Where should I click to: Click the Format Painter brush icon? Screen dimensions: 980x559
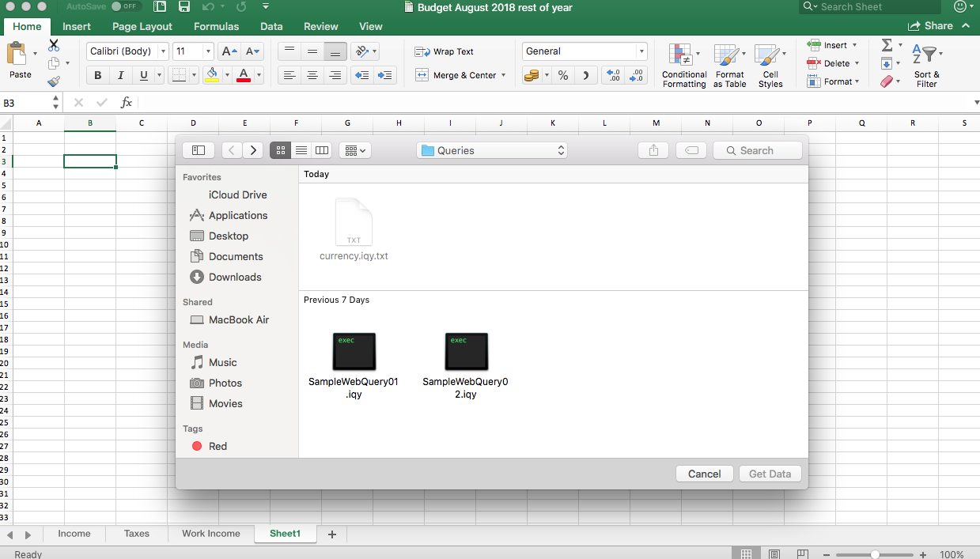point(54,81)
